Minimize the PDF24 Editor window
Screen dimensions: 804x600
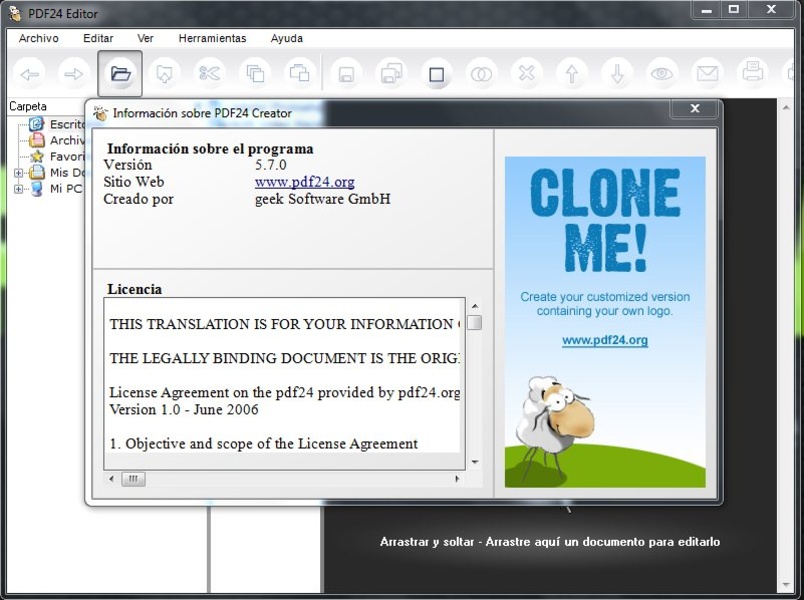(x=707, y=10)
